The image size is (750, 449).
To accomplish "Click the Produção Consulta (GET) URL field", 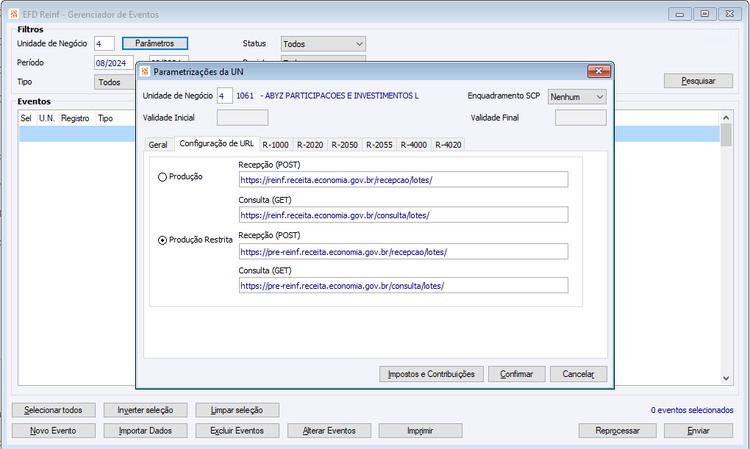I will [x=403, y=215].
